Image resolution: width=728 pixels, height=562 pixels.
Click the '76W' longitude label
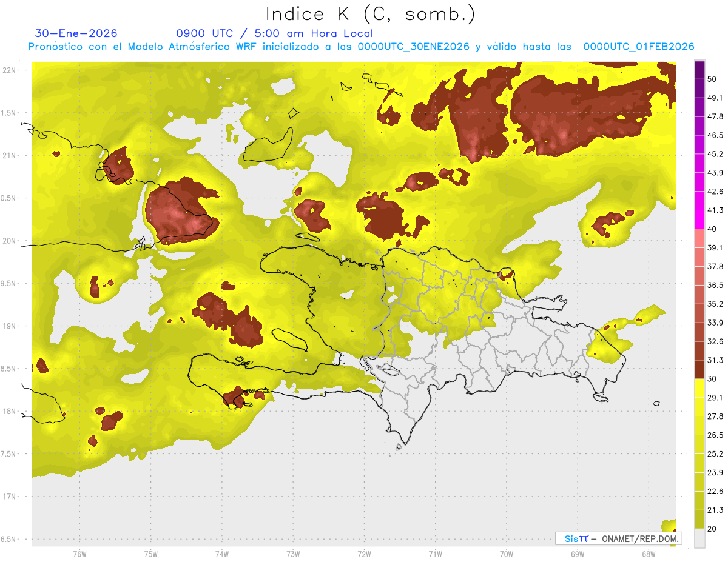pos(79,554)
